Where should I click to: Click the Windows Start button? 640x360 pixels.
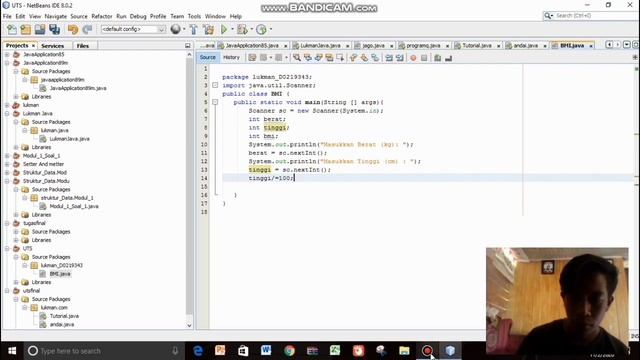pyautogui.click(x=12, y=351)
